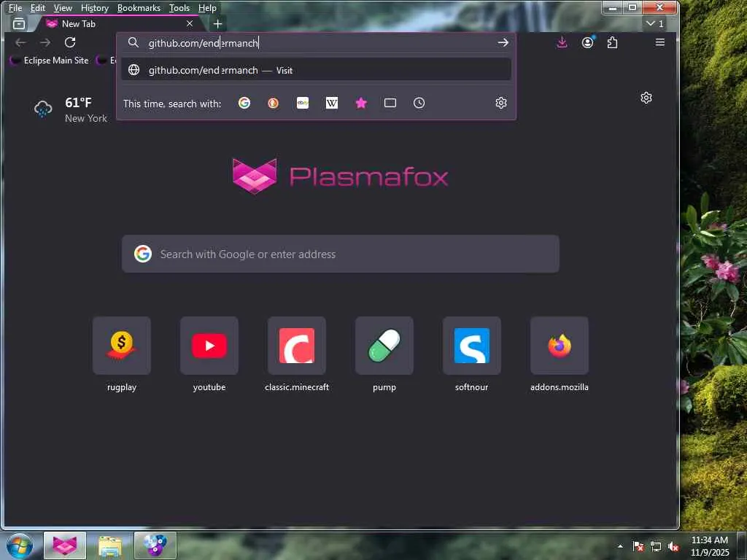Image resolution: width=747 pixels, height=560 pixels.
Task: Search history with the clock icon
Action: (419, 103)
